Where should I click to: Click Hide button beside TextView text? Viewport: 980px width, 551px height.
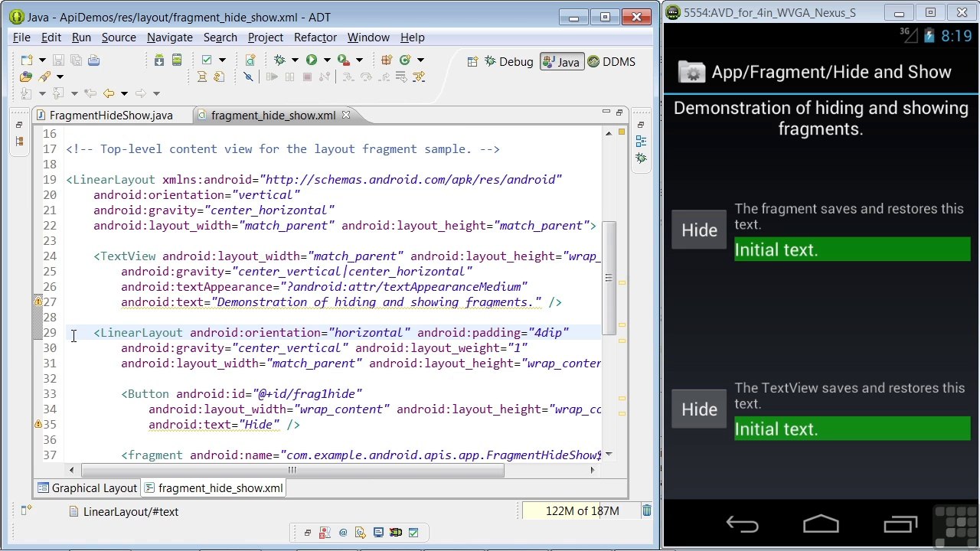pos(699,409)
